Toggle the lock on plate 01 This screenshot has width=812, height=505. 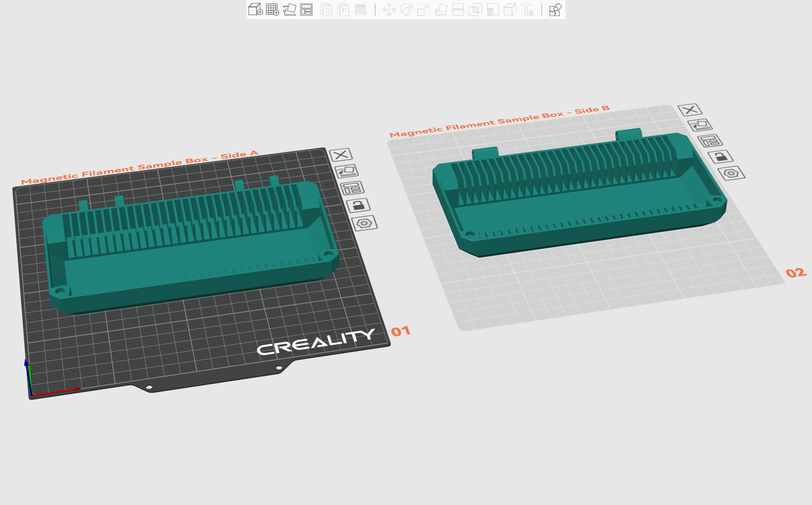(x=358, y=205)
